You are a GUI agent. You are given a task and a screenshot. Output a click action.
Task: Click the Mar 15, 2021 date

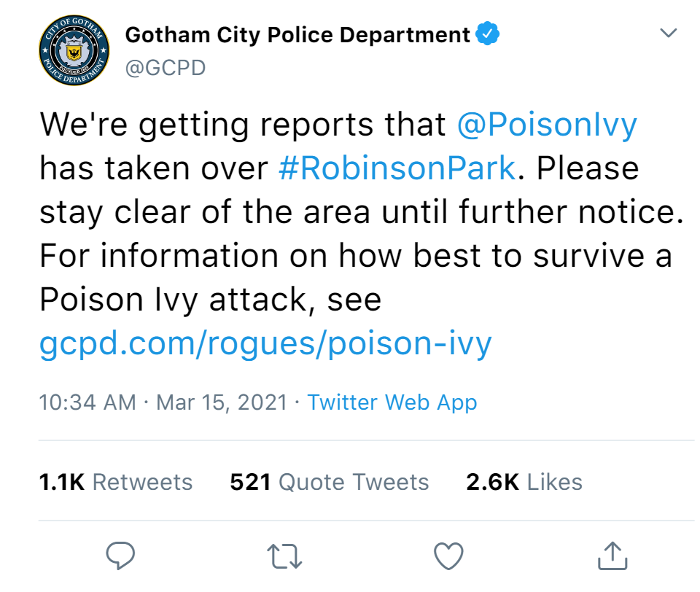222,402
